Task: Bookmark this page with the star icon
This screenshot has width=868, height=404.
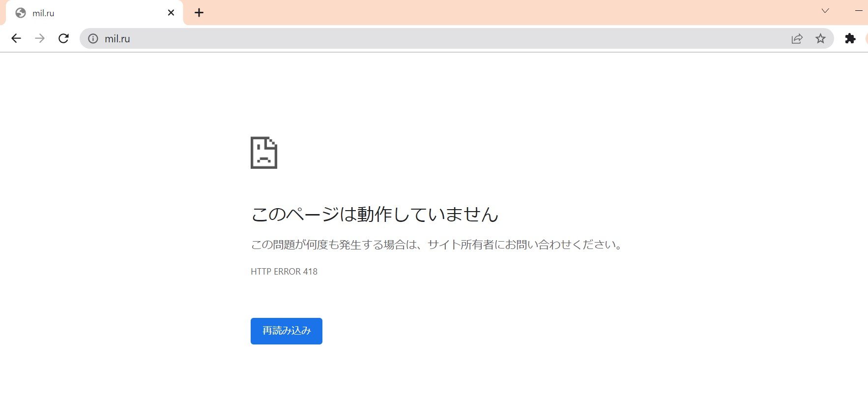Action: (820, 38)
